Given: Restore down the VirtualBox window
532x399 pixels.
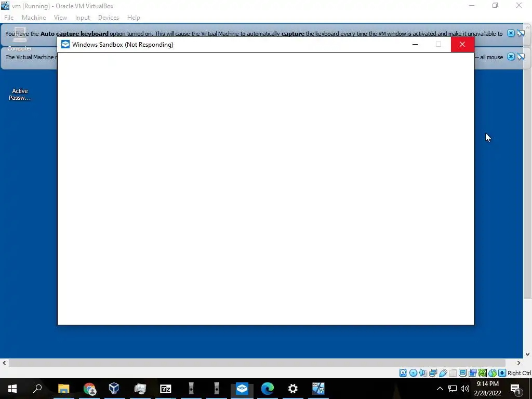Looking at the screenshot, I should (495, 5).
